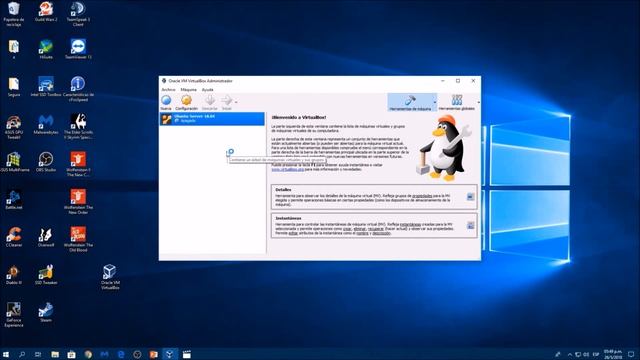640x360 pixels.
Task: Select Oracle VM VirtualBox desktop shortcut
Action: [x=110, y=277]
